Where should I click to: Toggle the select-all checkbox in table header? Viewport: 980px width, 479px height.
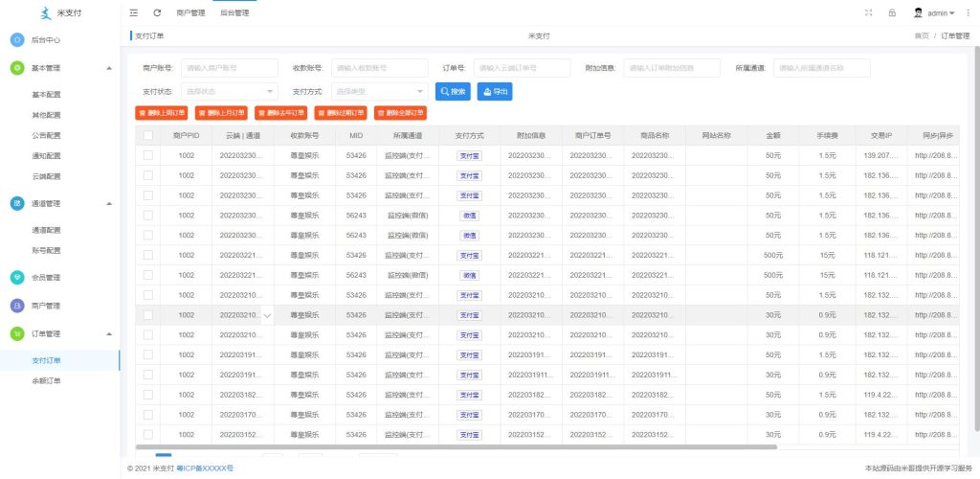coord(148,136)
